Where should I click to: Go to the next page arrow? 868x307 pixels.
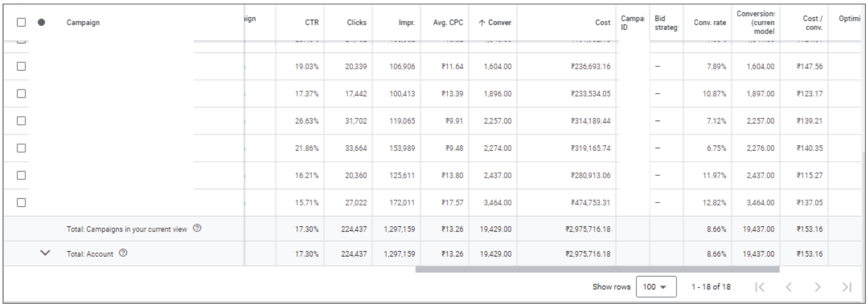817,287
